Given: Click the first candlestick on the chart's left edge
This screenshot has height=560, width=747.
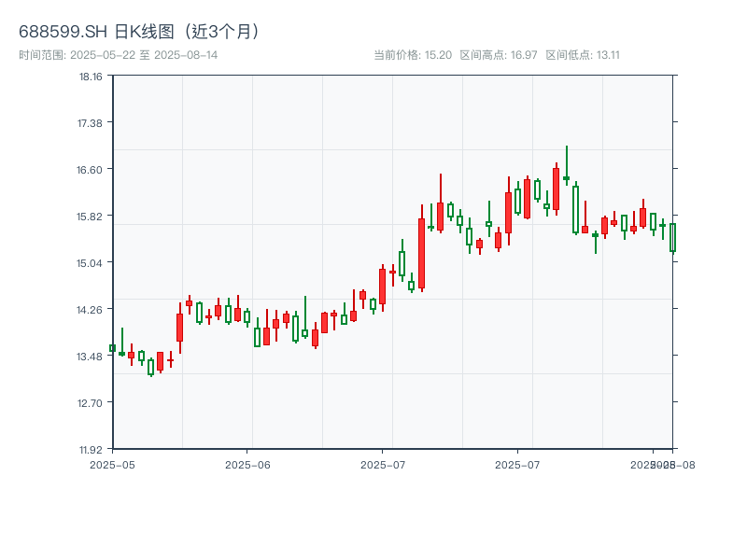Looking at the screenshot, I should click(x=112, y=348).
